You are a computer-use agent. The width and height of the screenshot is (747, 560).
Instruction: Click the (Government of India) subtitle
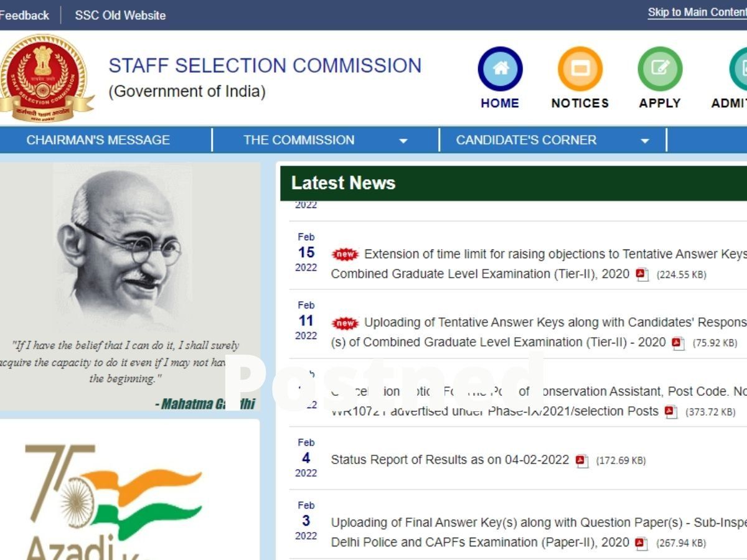click(x=187, y=92)
